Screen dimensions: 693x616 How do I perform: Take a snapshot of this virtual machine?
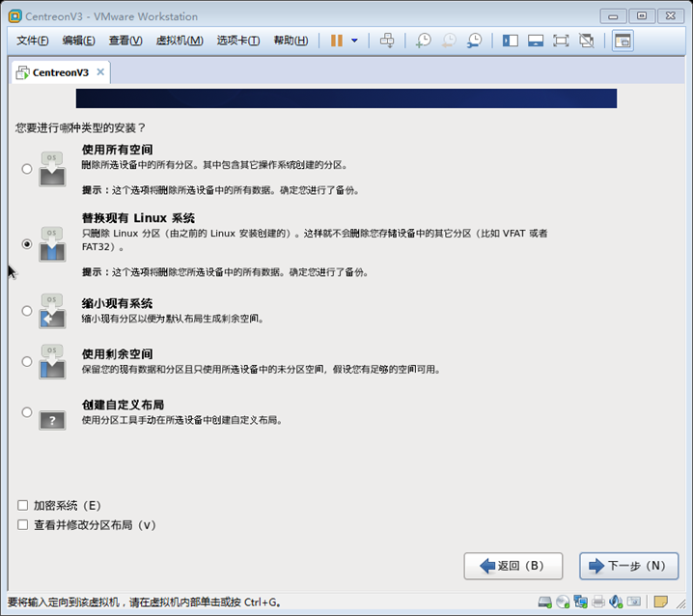pyautogui.click(x=424, y=41)
